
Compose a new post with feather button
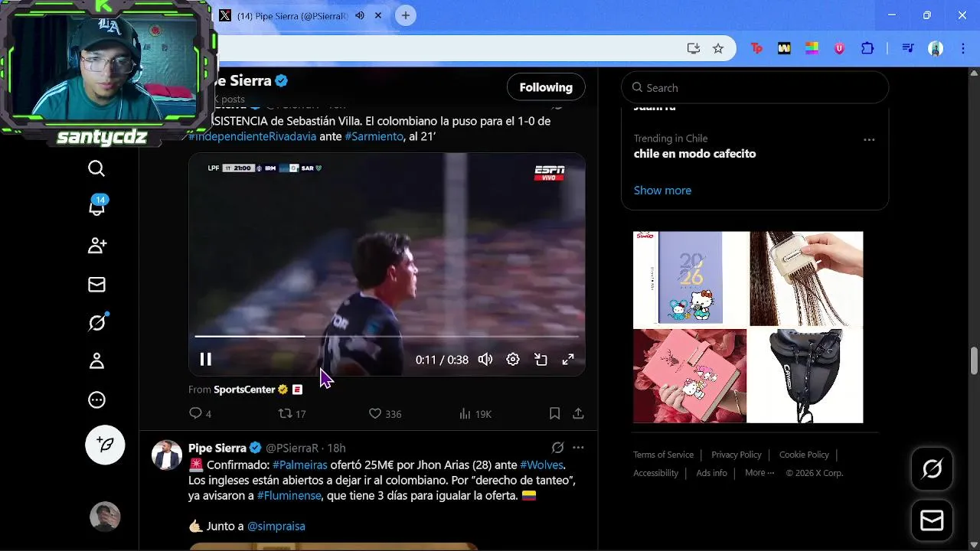pos(105,445)
